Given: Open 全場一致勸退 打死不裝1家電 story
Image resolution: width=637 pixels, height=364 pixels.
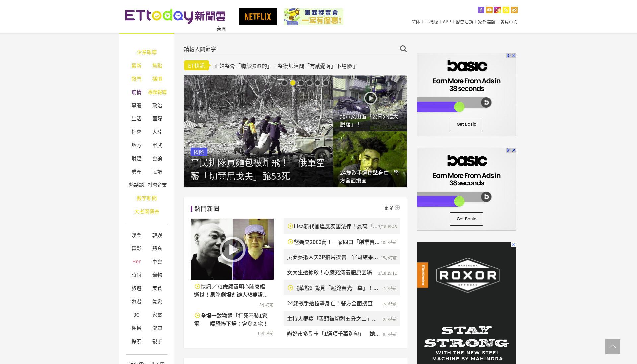Looking at the screenshot, I should point(231,320).
